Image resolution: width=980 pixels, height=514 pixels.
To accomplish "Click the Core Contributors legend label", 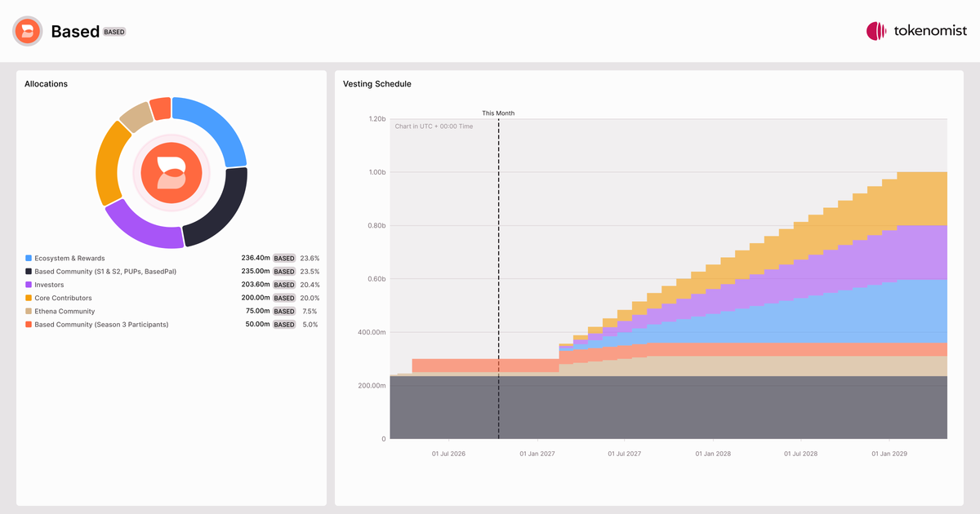I will pyautogui.click(x=64, y=298).
